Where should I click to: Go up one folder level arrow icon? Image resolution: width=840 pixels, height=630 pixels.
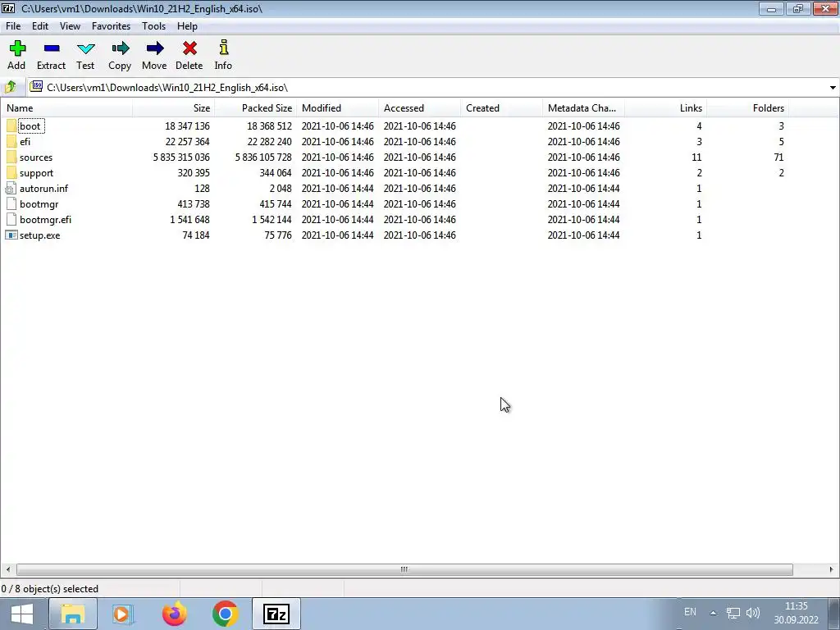click(10, 87)
